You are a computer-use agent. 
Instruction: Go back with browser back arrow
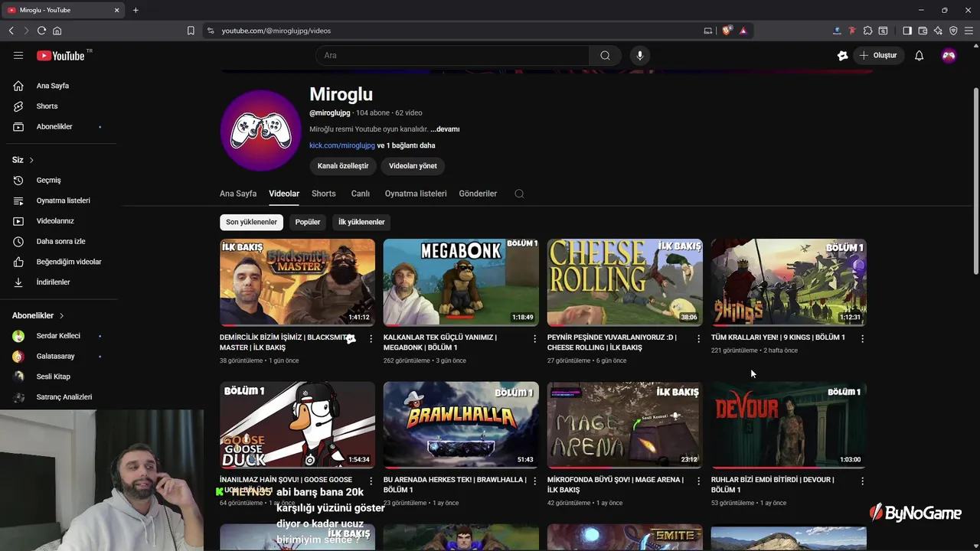pos(11,31)
